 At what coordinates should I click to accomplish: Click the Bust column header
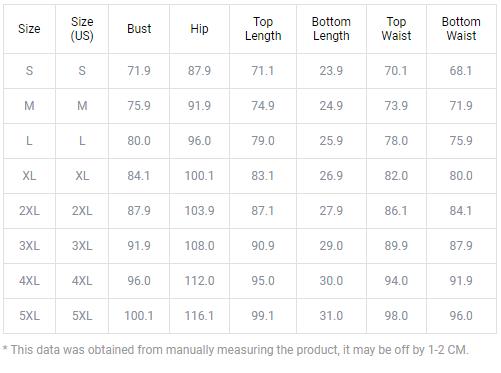pos(139,29)
